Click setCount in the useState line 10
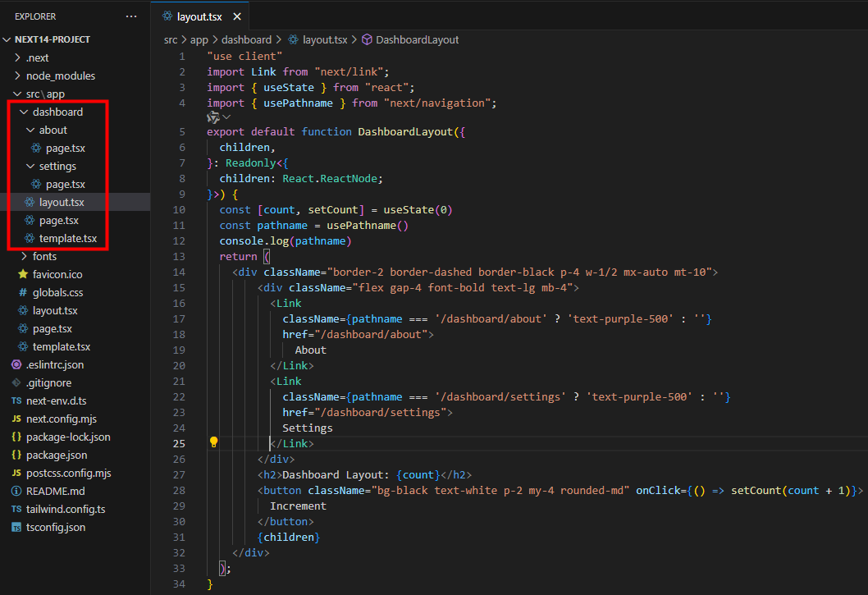The image size is (868, 595). tap(333, 210)
